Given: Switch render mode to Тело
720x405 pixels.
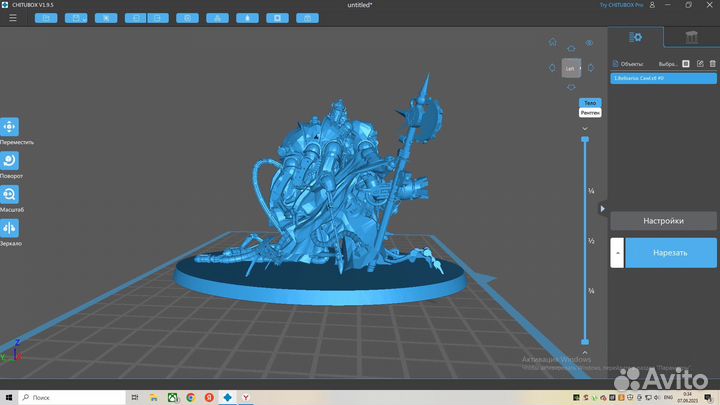Looking at the screenshot, I should (590, 103).
